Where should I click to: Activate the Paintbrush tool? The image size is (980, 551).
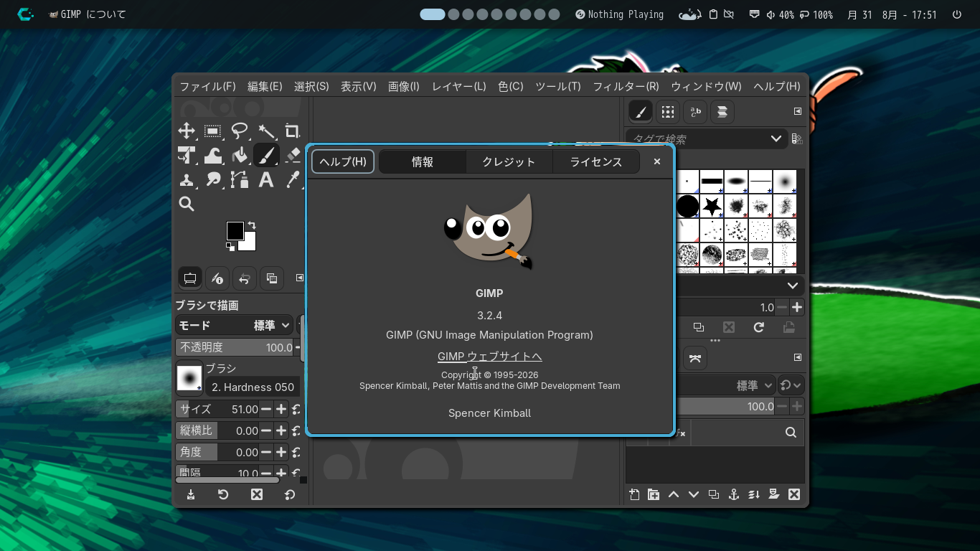pyautogui.click(x=266, y=155)
